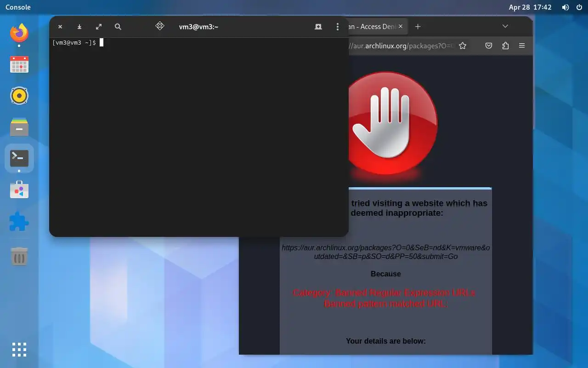Focus the terminal prompt area
Viewport: 588px width, 368px height.
click(199, 137)
